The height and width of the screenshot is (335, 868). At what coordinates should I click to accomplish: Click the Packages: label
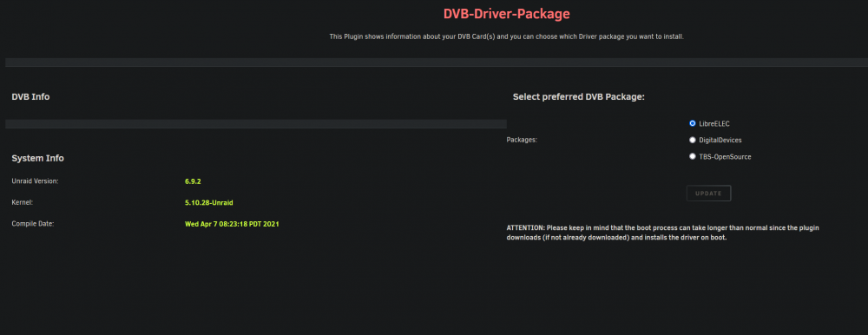[522, 140]
